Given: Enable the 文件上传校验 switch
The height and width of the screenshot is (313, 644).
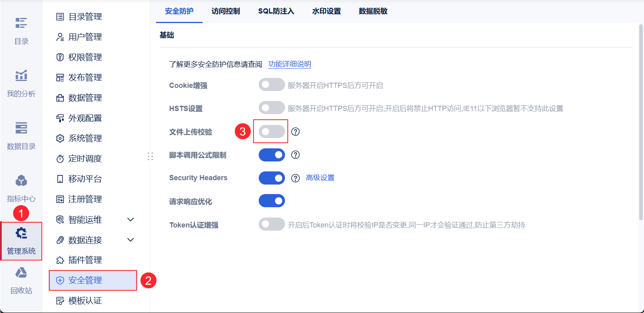Looking at the screenshot, I should (x=271, y=132).
